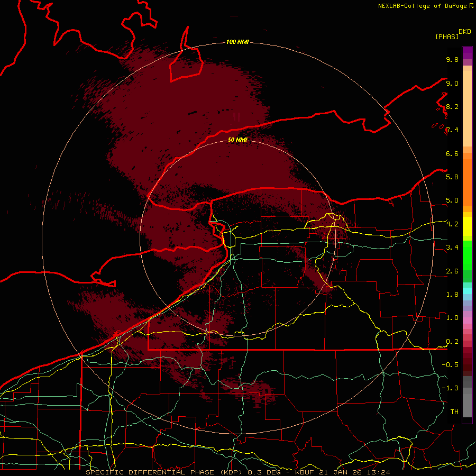476x476 pixels.
Task: Click the -1.3 value on the scale
Action: tap(450, 388)
